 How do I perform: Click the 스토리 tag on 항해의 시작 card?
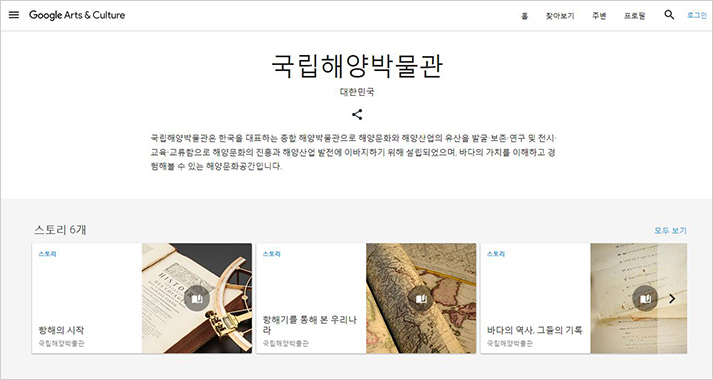[x=47, y=254]
